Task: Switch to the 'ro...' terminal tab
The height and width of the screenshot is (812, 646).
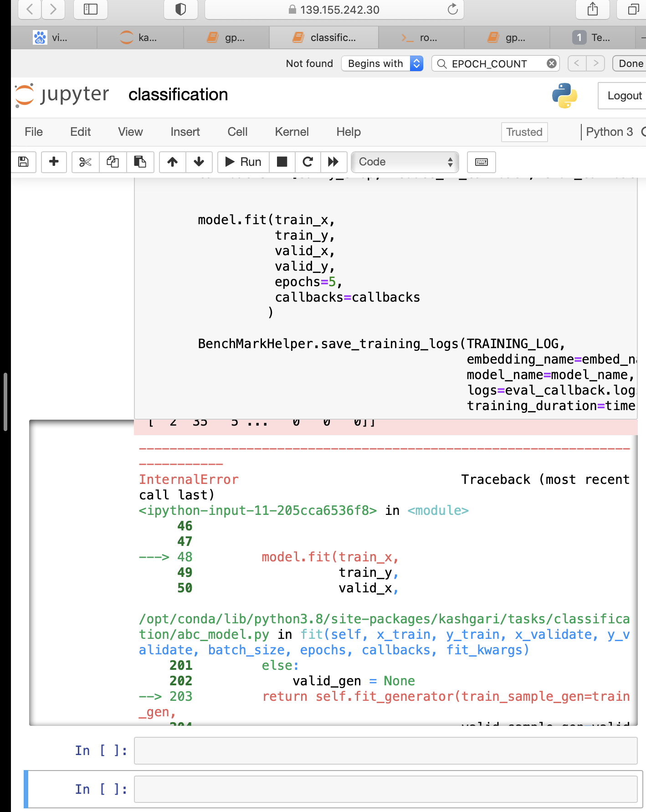Action: (x=421, y=37)
